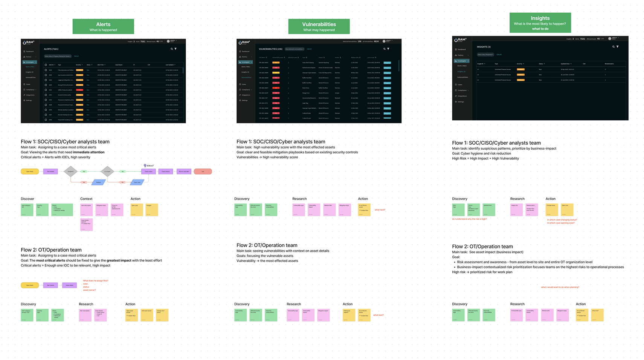Check the box for 'Password complexity policy' alert row

click(46, 100)
